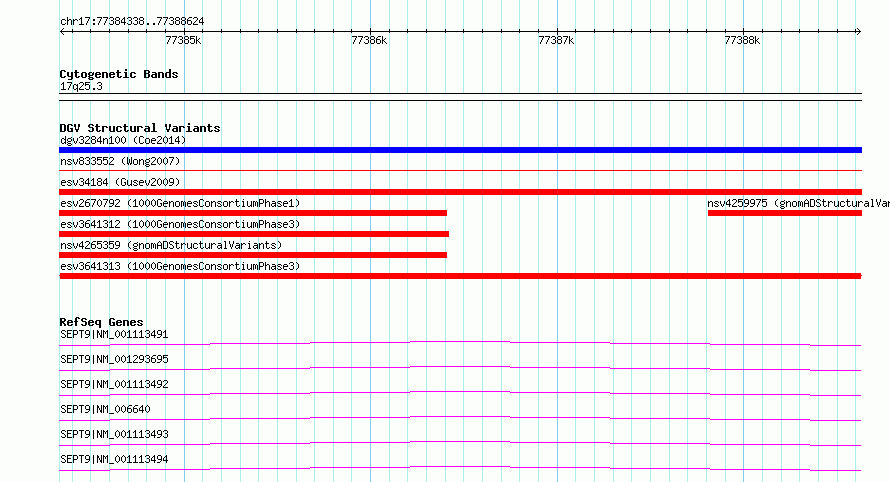Click the right arrow of the ruler

[858, 32]
